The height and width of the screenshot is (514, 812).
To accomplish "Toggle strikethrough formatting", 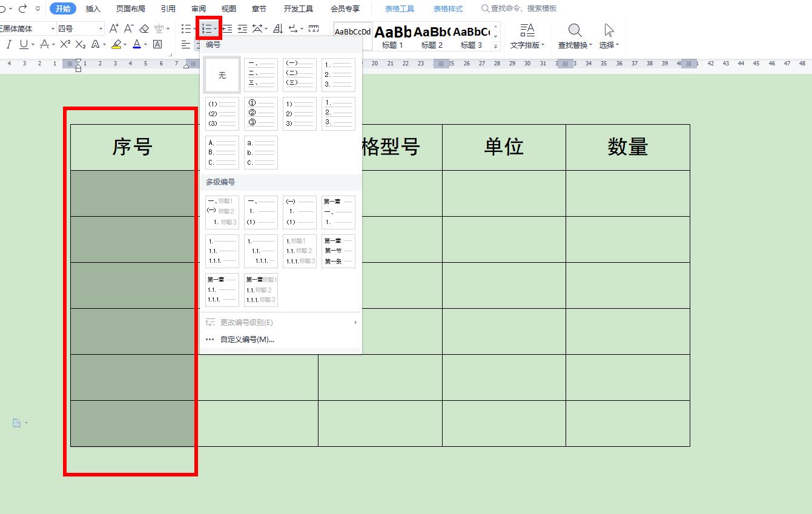I will pos(44,44).
